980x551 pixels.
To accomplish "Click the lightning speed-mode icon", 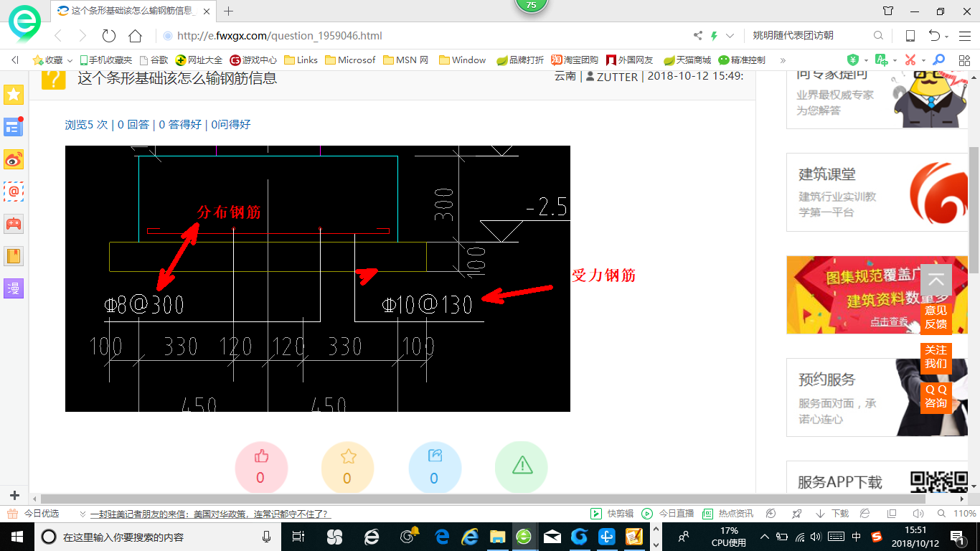I will click(x=714, y=36).
